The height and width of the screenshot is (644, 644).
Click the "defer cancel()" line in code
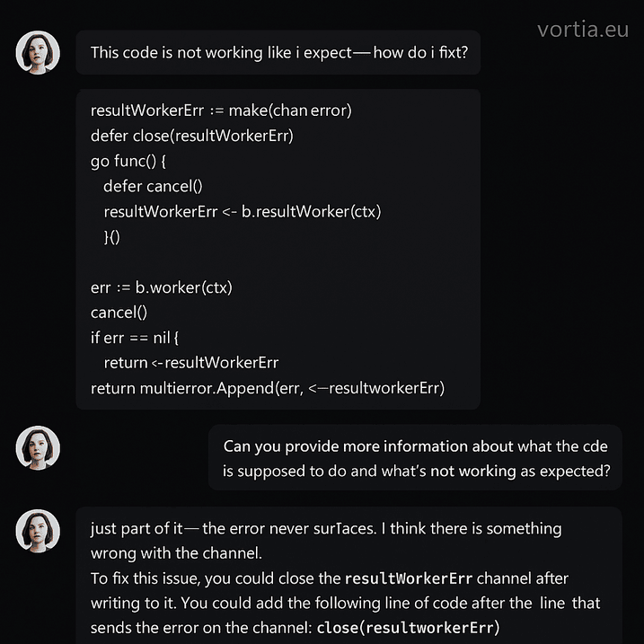[x=153, y=186]
